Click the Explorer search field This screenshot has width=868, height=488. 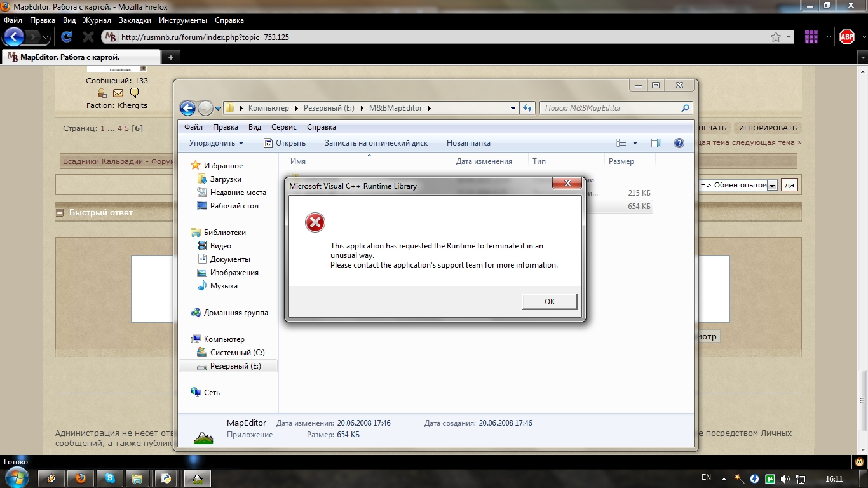(616, 108)
